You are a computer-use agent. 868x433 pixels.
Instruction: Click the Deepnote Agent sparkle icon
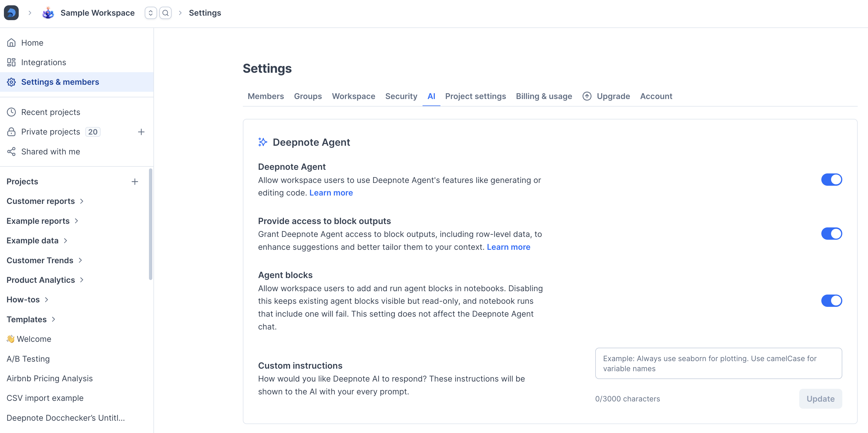coord(263,142)
